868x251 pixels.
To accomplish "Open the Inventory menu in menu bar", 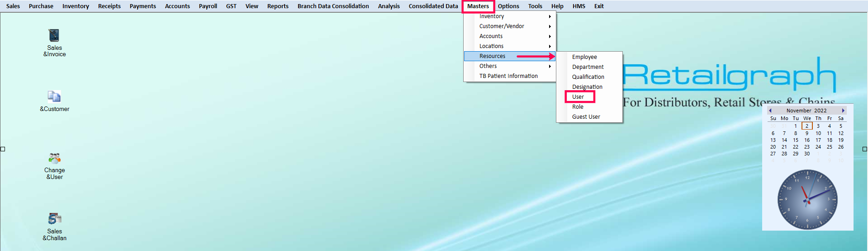I will pyautogui.click(x=76, y=6).
